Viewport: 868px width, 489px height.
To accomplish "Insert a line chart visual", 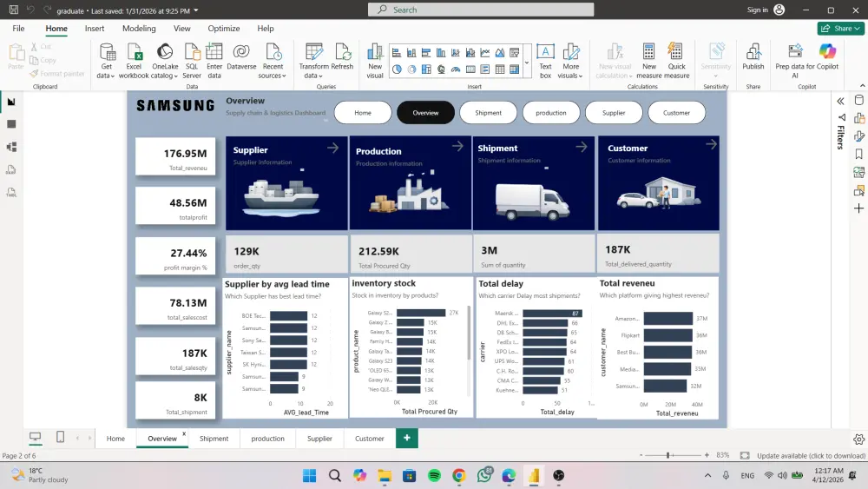I will coord(485,53).
